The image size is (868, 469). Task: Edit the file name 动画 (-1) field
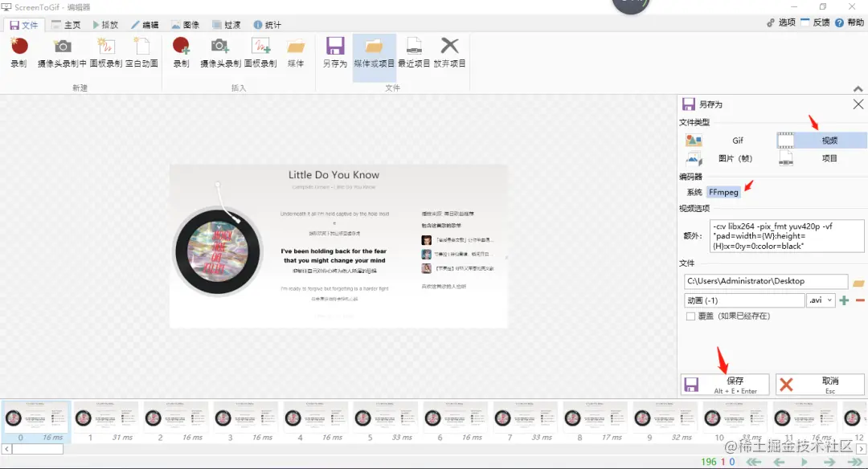click(744, 300)
